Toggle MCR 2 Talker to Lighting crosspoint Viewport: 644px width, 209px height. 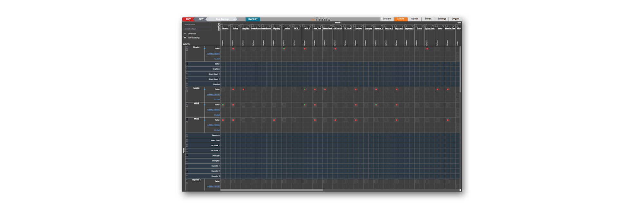(274, 120)
